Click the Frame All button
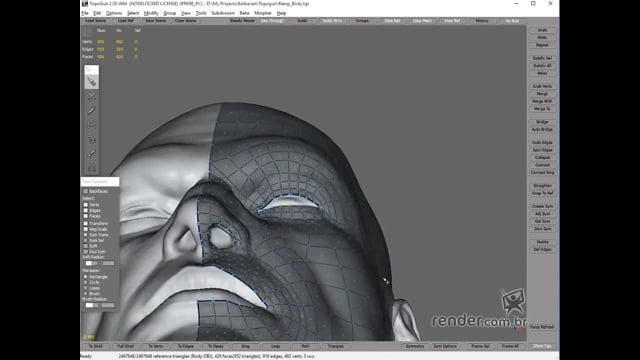This screenshot has height=360, width=640. pyautogui.click(x=510, y=346)
